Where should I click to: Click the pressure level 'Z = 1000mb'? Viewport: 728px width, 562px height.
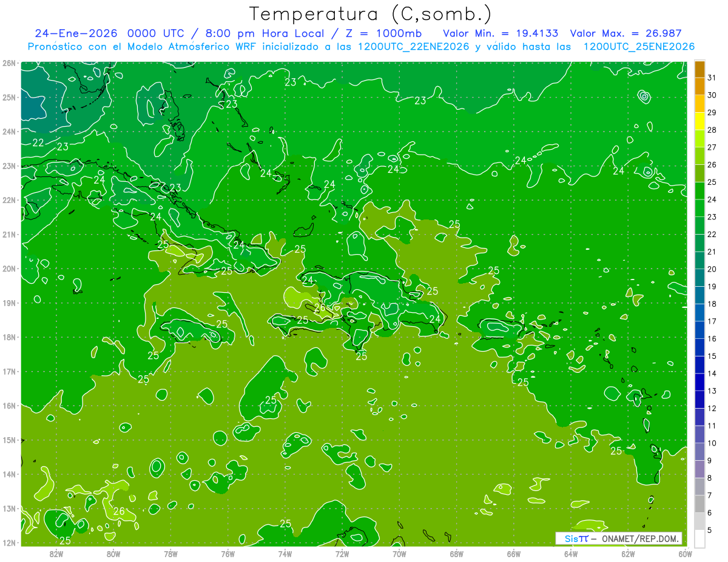pos(385,33)
